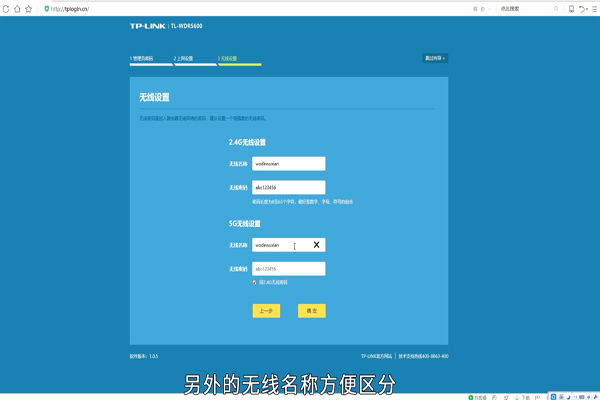
Task: Select step 2 上网设置 tab
Action: pyautogui.click(x=195, y=59)
